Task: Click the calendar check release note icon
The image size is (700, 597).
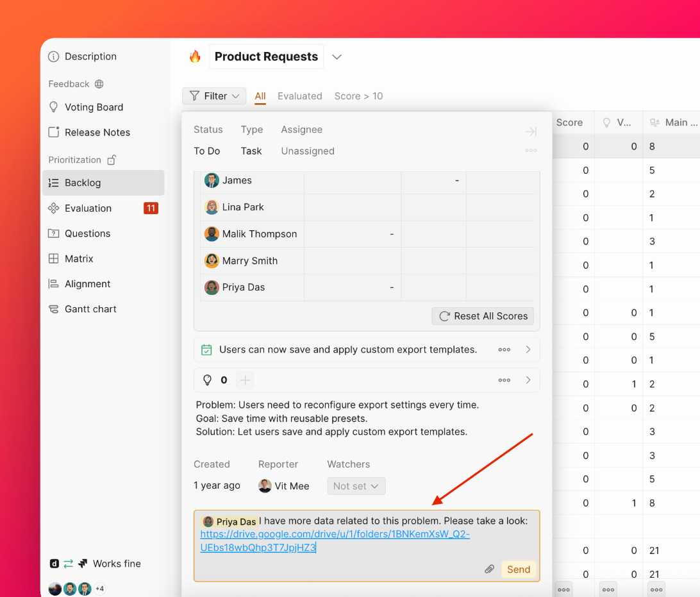Action: pos(206,349)
